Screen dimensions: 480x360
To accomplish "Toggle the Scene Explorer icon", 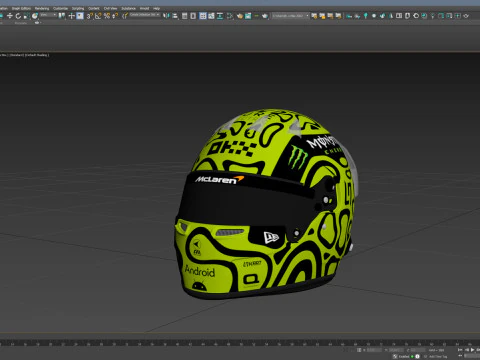I will coord(184,16).
